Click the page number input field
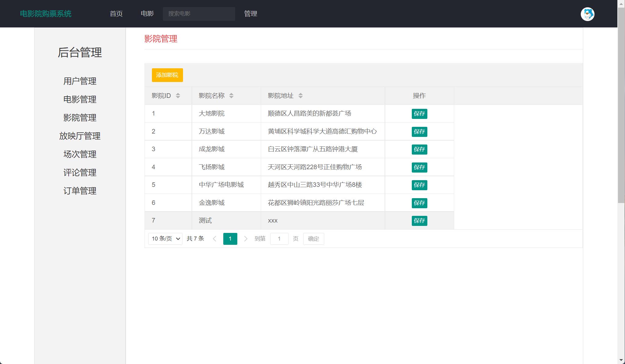Viewport: 625px width, 364px height. coord(279,239)
